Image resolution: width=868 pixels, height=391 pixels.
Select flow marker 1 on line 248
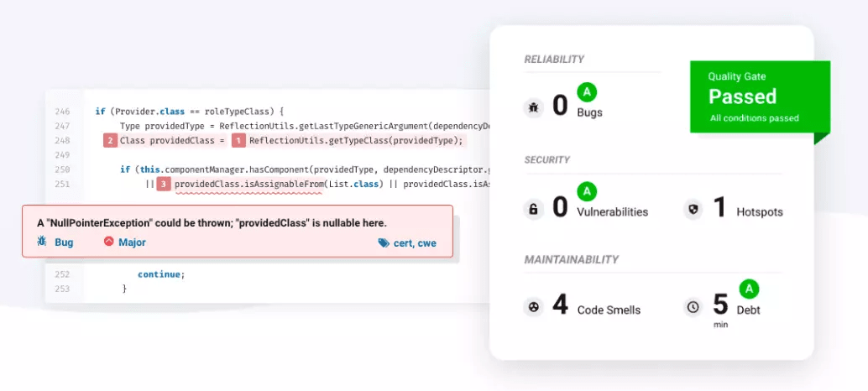(238, 140)
